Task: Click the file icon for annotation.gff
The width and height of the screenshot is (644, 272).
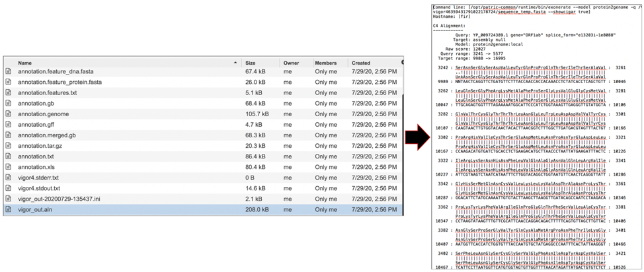Action: pyautogui.click(x=9, y=124)
